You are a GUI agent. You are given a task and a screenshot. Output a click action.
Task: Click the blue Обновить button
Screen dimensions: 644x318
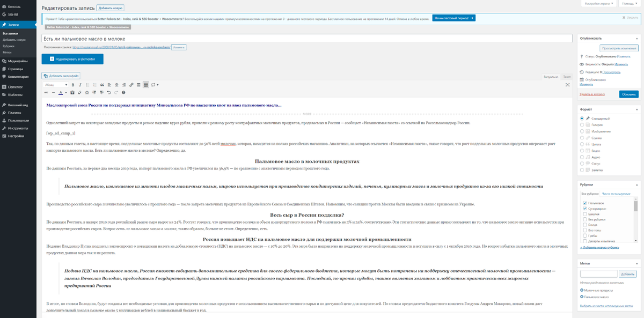pyautogui.click(x=628, y=94)
